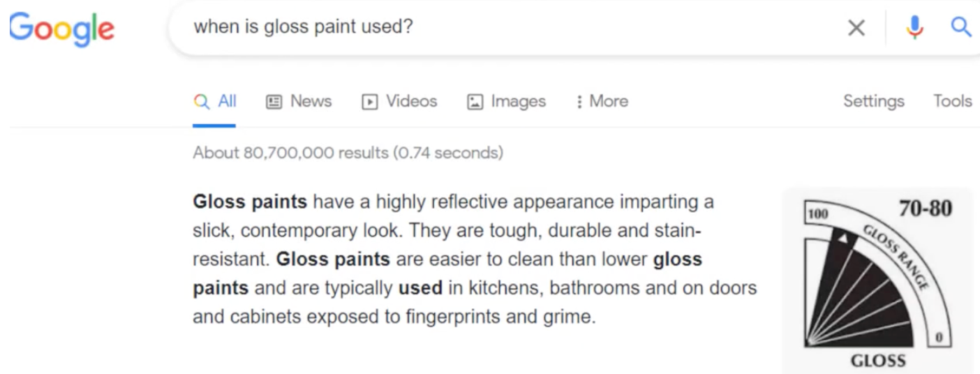Click the "GLOSS" caption under the gauge
This screenshot has height=374, width=980.
[877, 361]
